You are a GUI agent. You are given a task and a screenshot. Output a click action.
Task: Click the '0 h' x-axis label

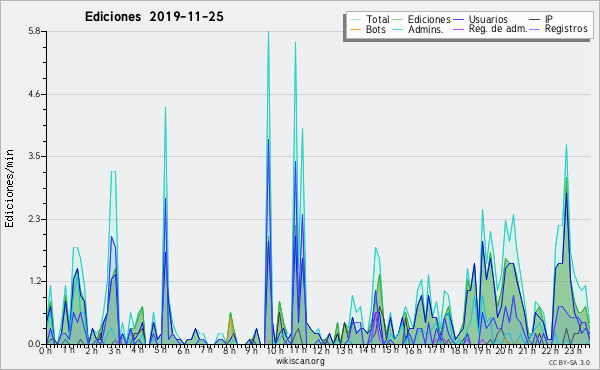tap(46, 351)
